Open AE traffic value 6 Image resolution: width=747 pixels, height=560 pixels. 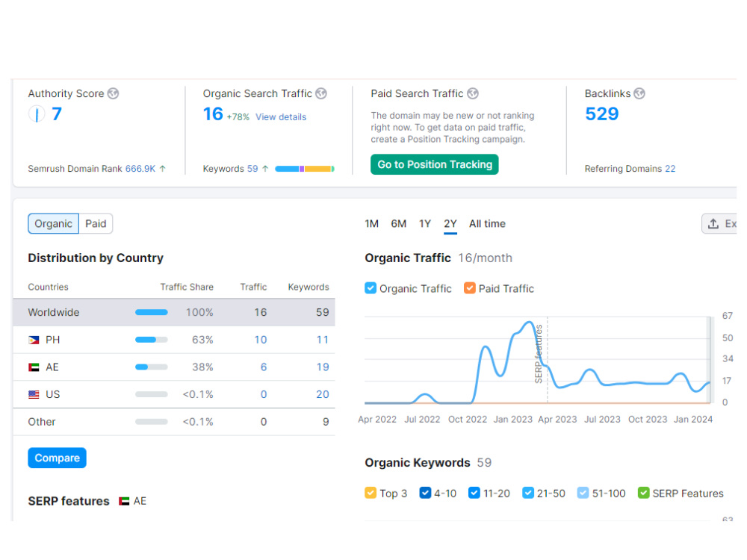point(264,367)
